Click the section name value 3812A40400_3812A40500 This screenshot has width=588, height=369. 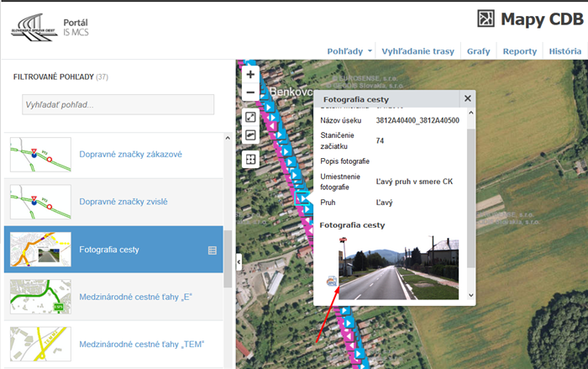pyautogui.click(x=417, y=120)
